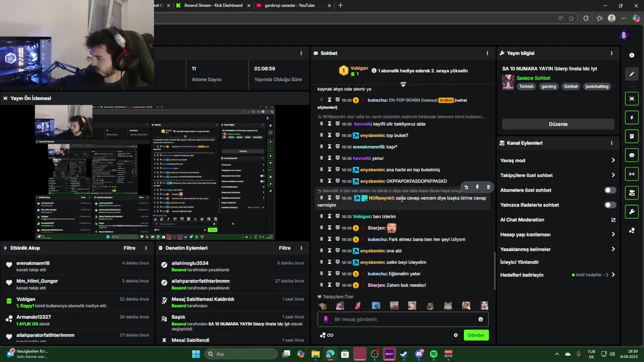Click allahinoglu3534 in moderation actions
644x362 pixels.
(x=190, y=263)
